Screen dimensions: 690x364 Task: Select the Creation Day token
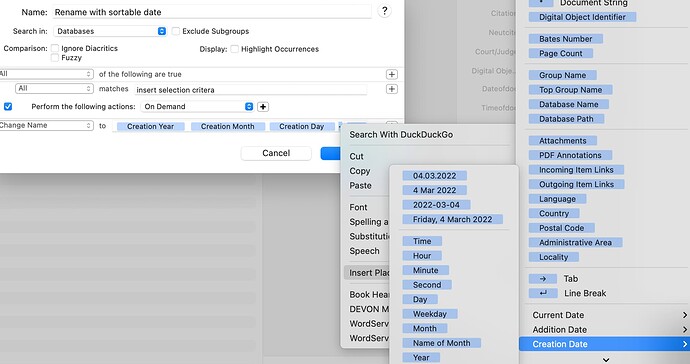(x=301, y=126)
